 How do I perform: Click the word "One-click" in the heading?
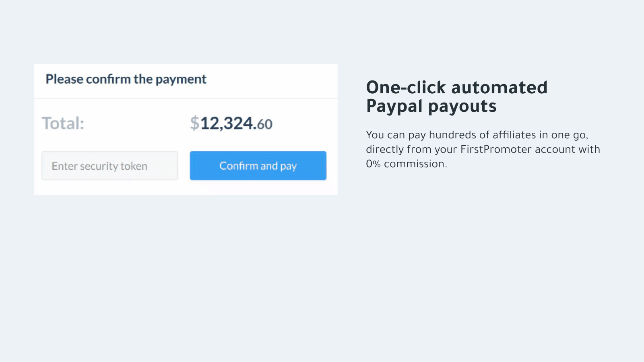(x=406, y=88)
